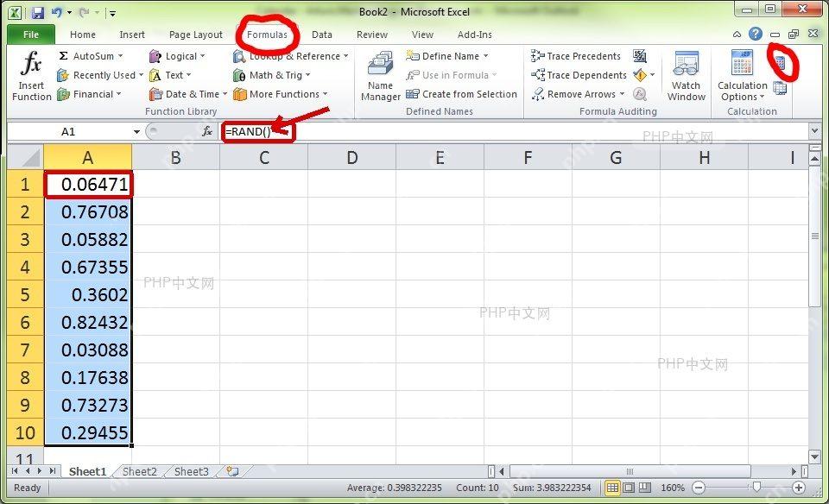Viewport: 829px width, 504px height.
Task: Switch to the Add-Ins tab
Action: pyautogui.click(x=474, y=35)
